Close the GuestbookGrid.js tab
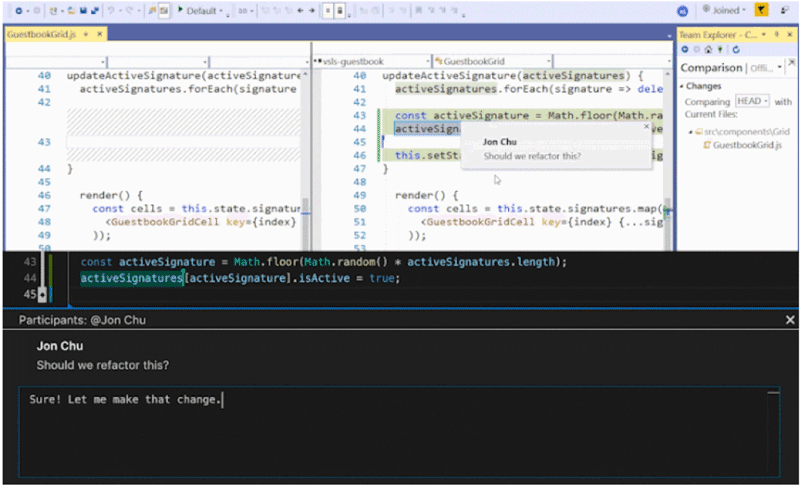Screen dimensions: 800x485 pyautogui.click(x=99, y=34)
